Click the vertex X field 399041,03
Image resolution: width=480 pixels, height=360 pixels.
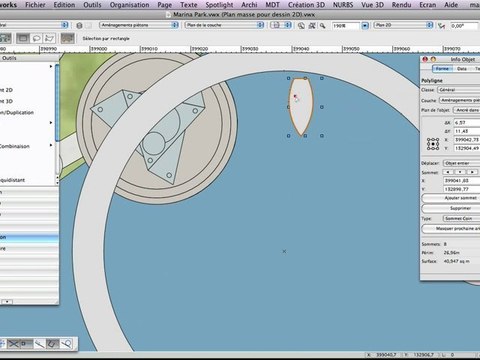(x=462, y=181)
